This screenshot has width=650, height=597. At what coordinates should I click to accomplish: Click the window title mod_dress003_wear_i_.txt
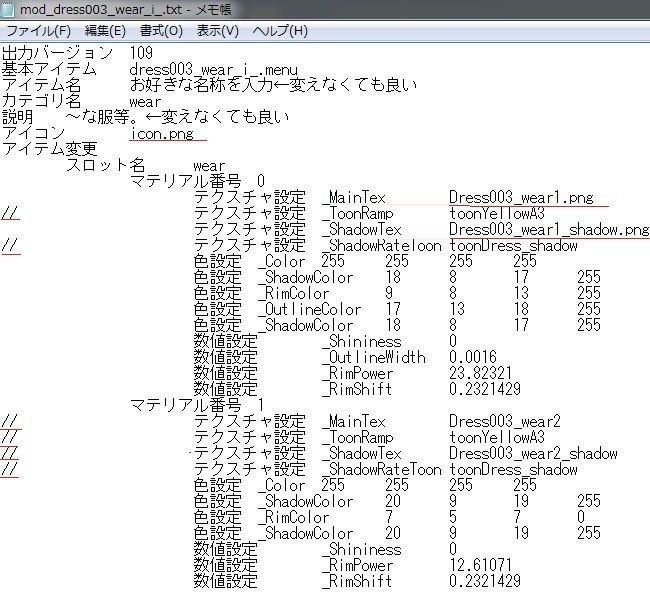tap(101, 9)
